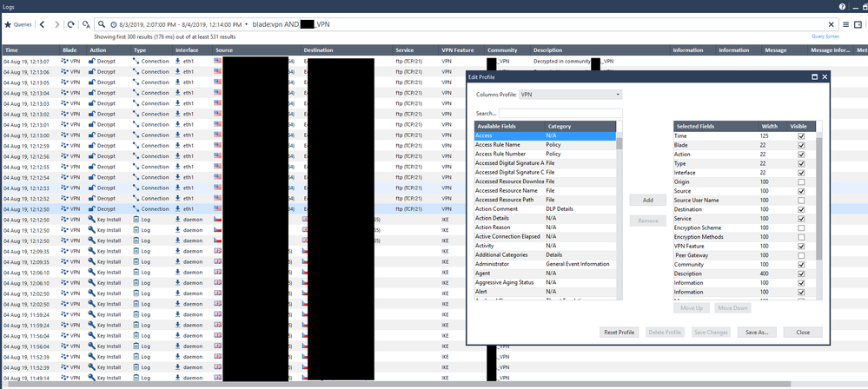Click US flag in 12:13:03 row
This screenshot has width=868, height=389.
tap(217, 103)
